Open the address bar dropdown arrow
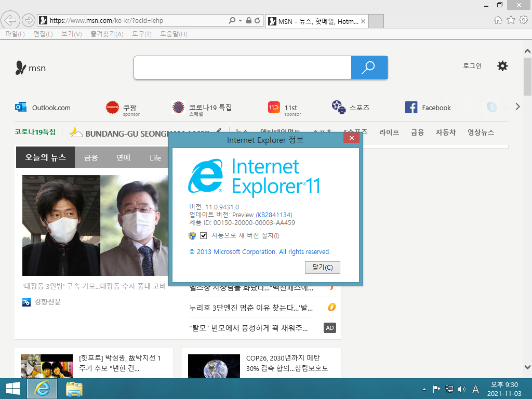Image resolution: width=532 pixels, height=399 pixels. (240, 20)
